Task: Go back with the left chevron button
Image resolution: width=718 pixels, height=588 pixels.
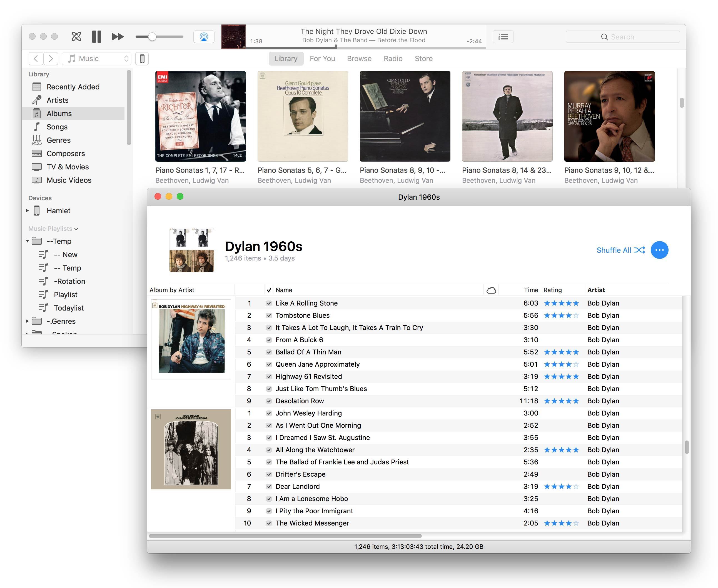Action: [x=36, y=59]
